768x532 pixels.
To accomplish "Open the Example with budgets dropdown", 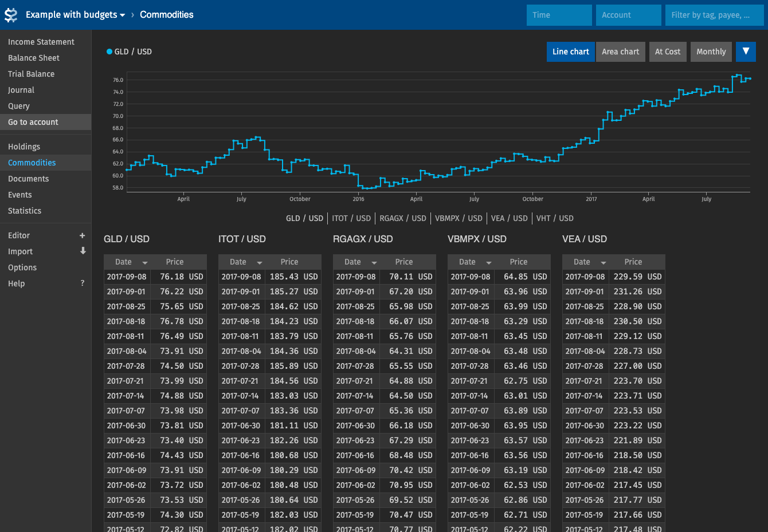I will (x=75, y=15).
